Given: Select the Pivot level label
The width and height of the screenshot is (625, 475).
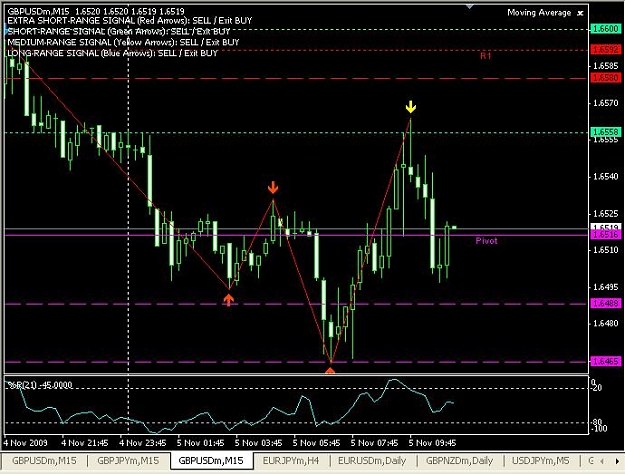Looking at the screenshot, I should click(486, 241).
